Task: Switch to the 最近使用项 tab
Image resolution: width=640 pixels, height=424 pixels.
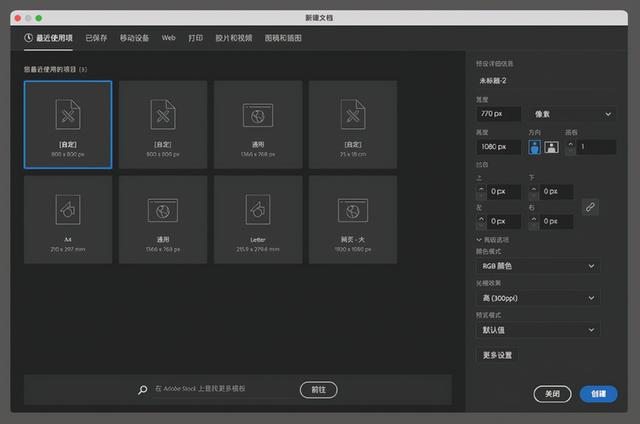Action: point(49,38)
